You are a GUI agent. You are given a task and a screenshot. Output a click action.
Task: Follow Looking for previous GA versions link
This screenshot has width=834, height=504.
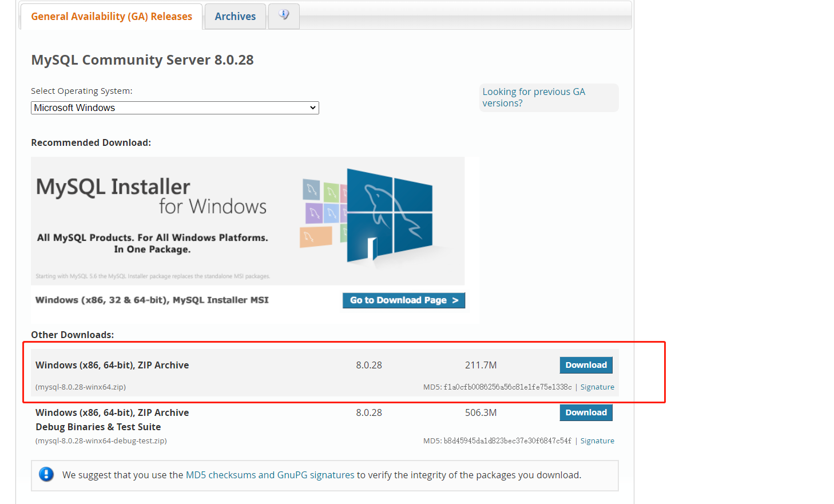pos(534,97)
